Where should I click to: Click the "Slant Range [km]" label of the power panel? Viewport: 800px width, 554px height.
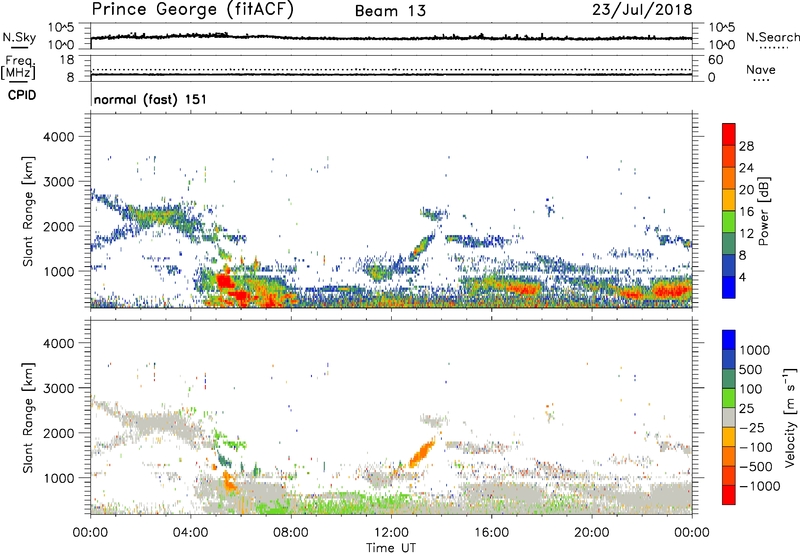[x=28, y=211]
